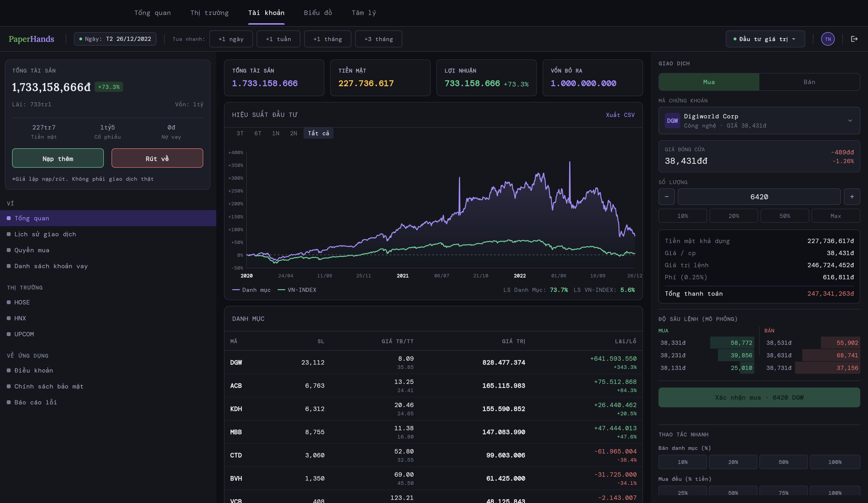Enable the Tất cả chart range
Viewport: 868px width, 503px height.
coord(318,133)
